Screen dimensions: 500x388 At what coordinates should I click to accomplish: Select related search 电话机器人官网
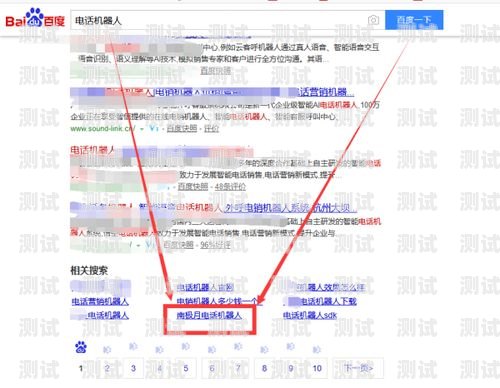[x=205, y=287]
